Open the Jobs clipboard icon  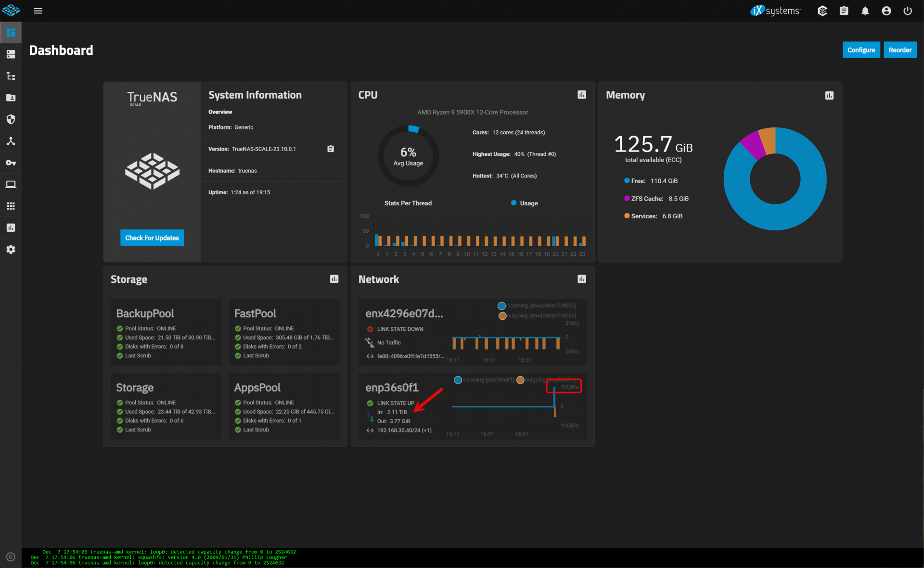tap(844, 11)
